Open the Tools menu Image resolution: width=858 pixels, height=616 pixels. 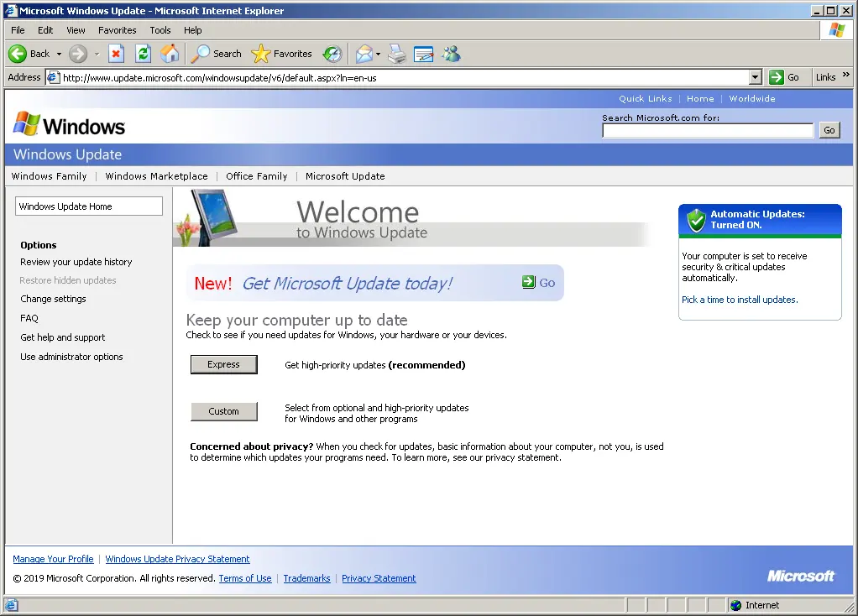pyautogui.click(x=160, y=30)
